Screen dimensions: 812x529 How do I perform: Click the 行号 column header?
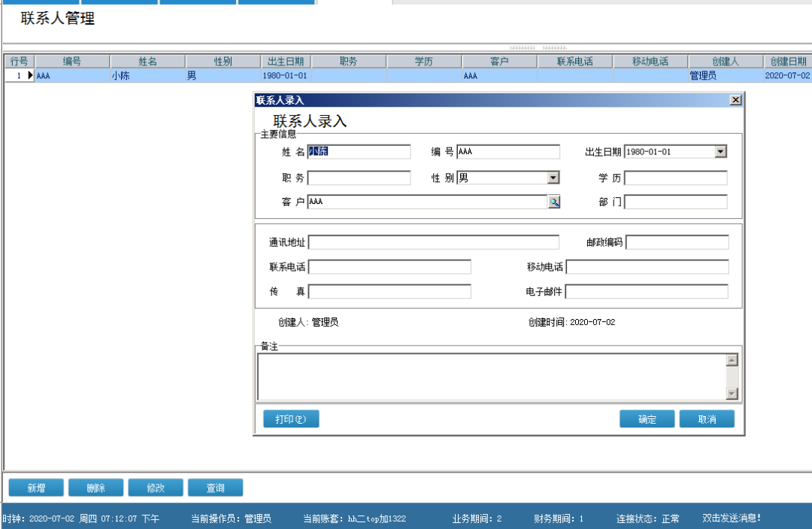coord(19,61)
